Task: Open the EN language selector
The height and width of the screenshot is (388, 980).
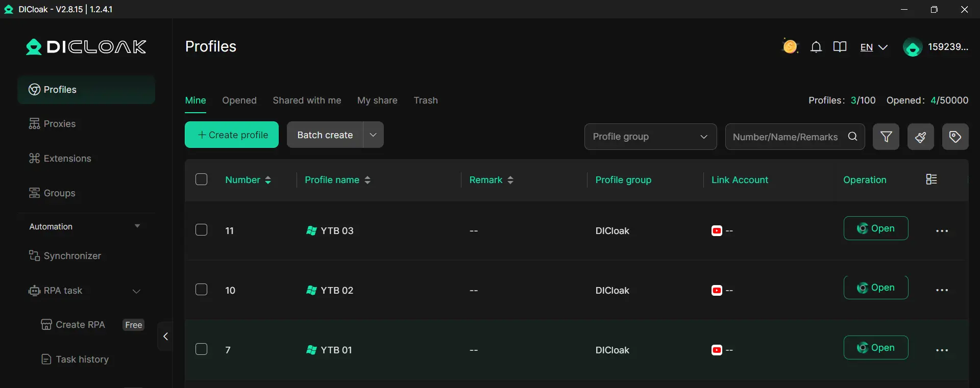Action: point(873,47)
